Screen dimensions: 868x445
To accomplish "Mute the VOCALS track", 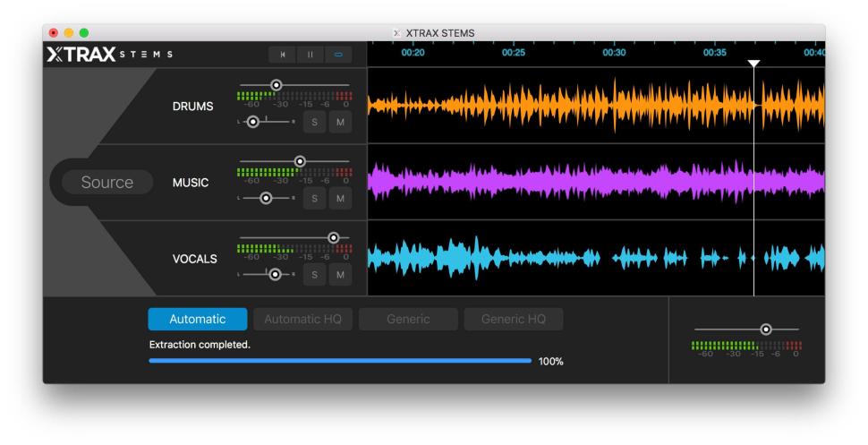I will click(x=340, y=275).
